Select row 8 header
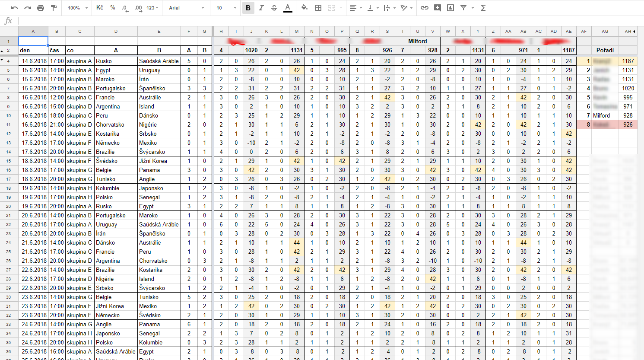The width and height of the screenshot is (644, 360). (9, 97)
